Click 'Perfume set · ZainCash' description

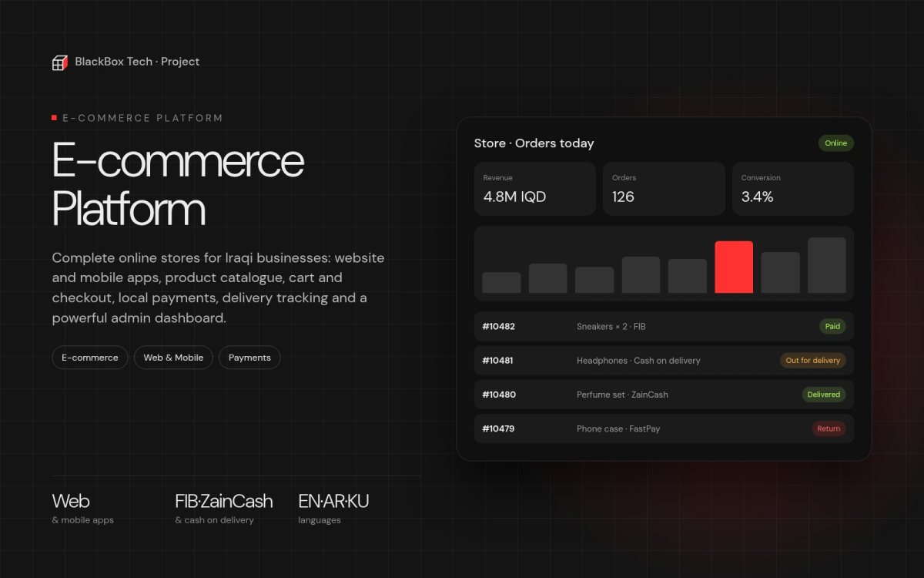tap(622, 395)
